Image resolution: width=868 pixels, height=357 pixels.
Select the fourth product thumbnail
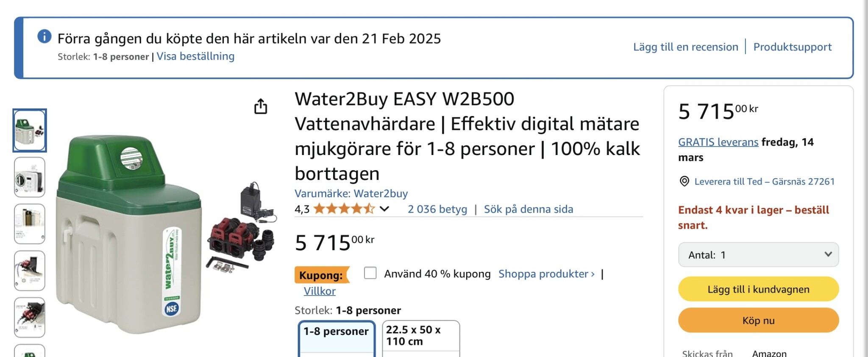point(30,270)
